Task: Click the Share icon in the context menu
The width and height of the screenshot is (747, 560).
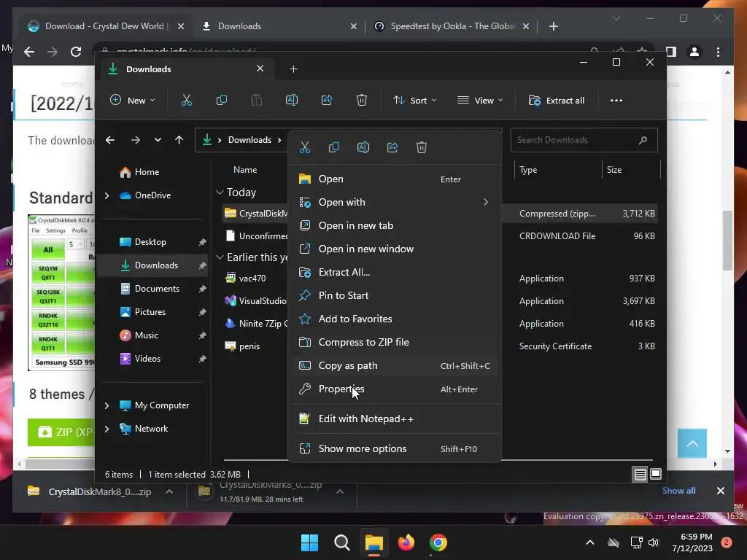Action: [392, 147]
